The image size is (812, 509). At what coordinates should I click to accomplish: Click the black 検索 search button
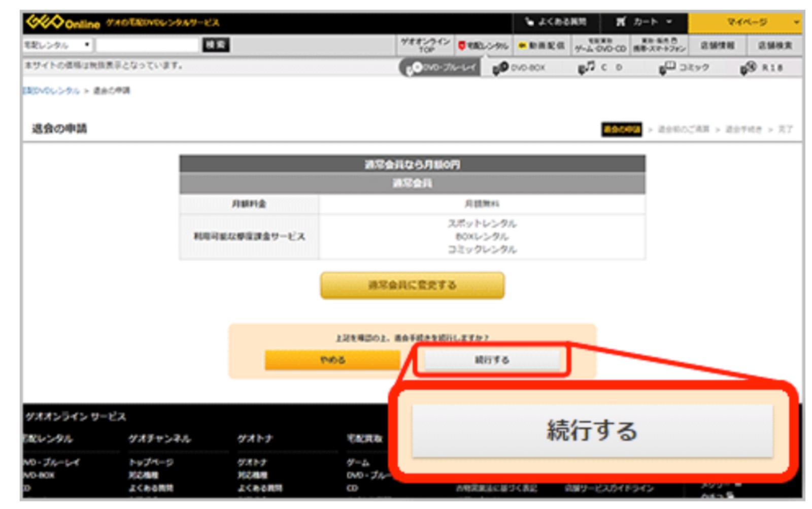pos(216,45)
